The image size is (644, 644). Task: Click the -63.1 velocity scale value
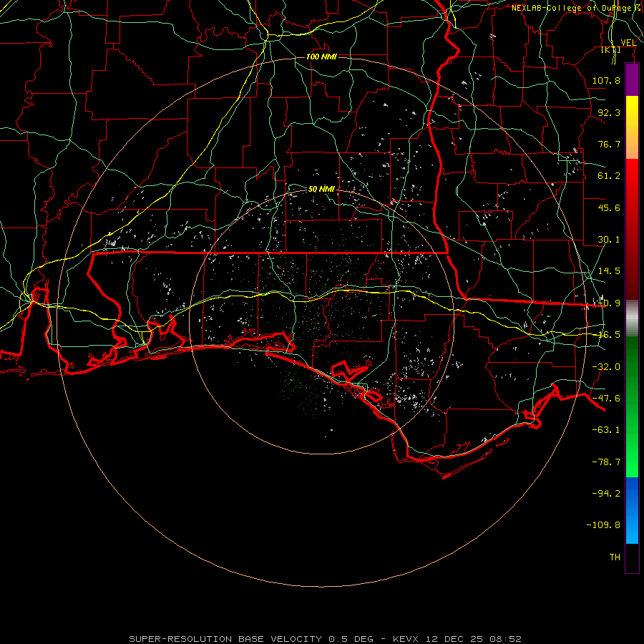click(606, 430)
